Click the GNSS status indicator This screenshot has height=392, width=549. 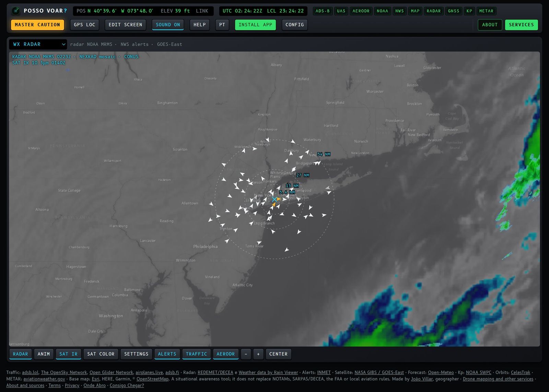[454, 11]
